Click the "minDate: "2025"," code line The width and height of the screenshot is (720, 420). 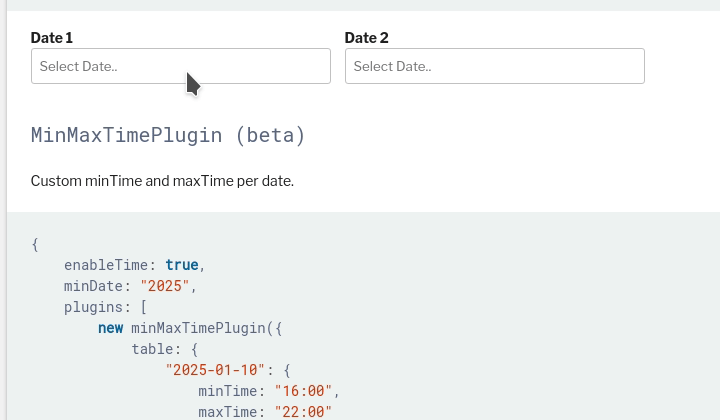point(130,286)
